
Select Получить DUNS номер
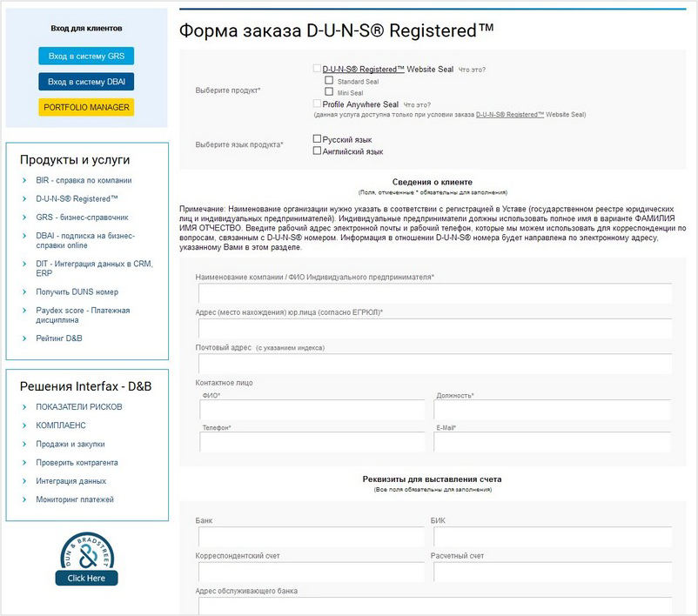click(x=77, y=292)
